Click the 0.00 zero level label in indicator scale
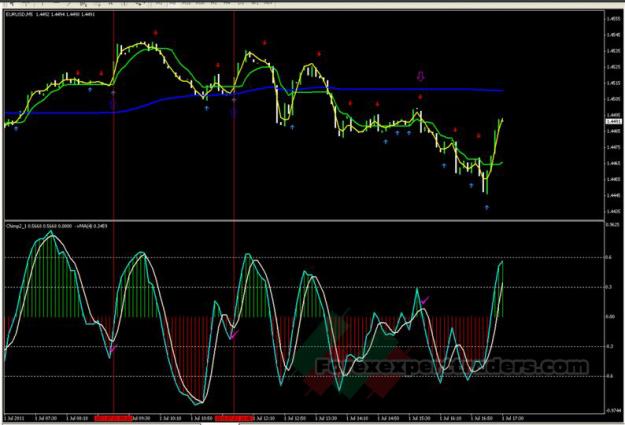 pos(610,317)
